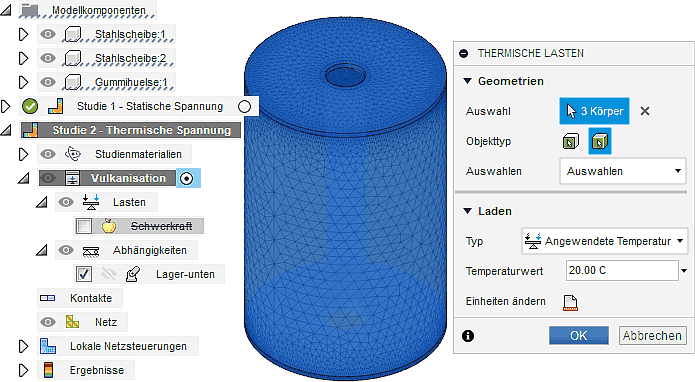Select the Lager-unten tree item label
Screen dimensions: 695x382
[x=185, y=274]
